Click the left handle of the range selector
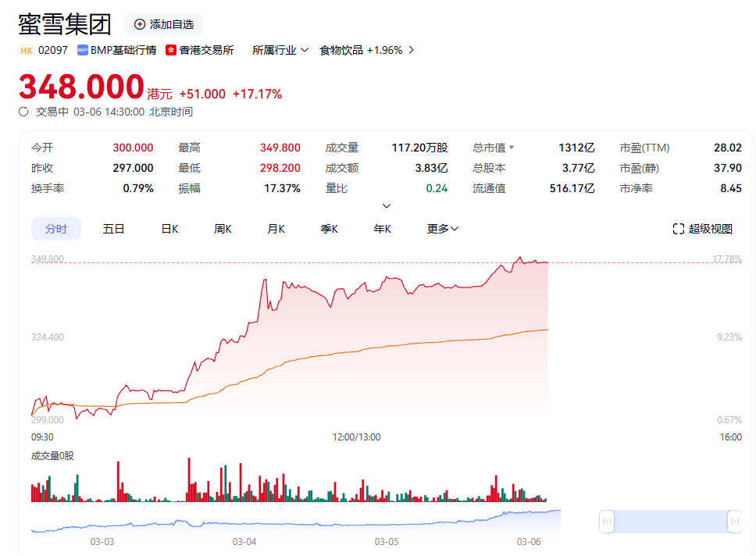This screenshot has width=756, height=556. [x=608, y=521]
